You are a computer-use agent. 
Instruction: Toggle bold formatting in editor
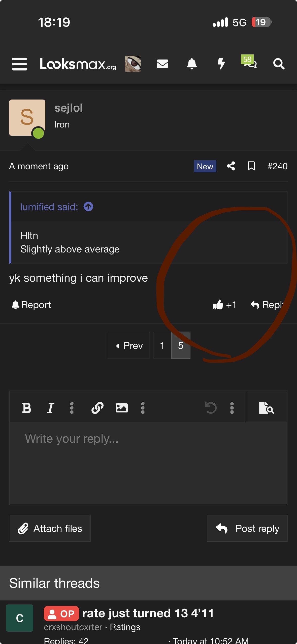click(26, 408)
